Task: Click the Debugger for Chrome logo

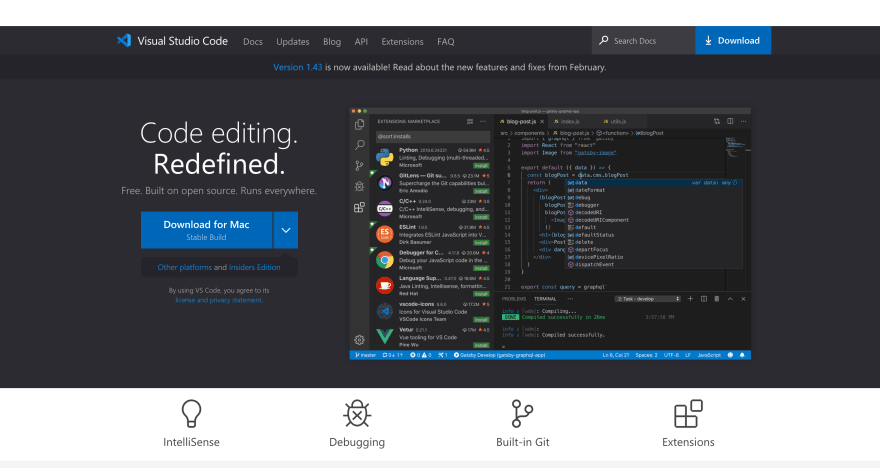Action: pyautogui.click(x=384, y=260)
